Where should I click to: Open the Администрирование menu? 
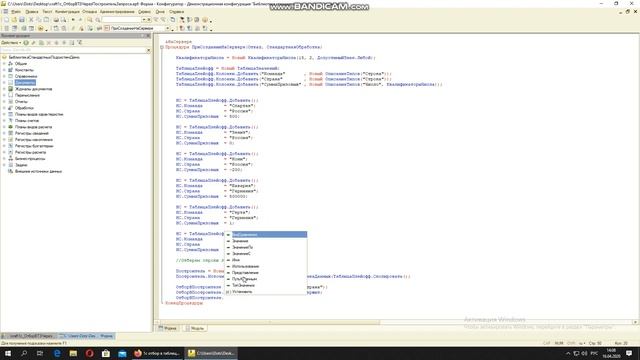tap(117, 12)
